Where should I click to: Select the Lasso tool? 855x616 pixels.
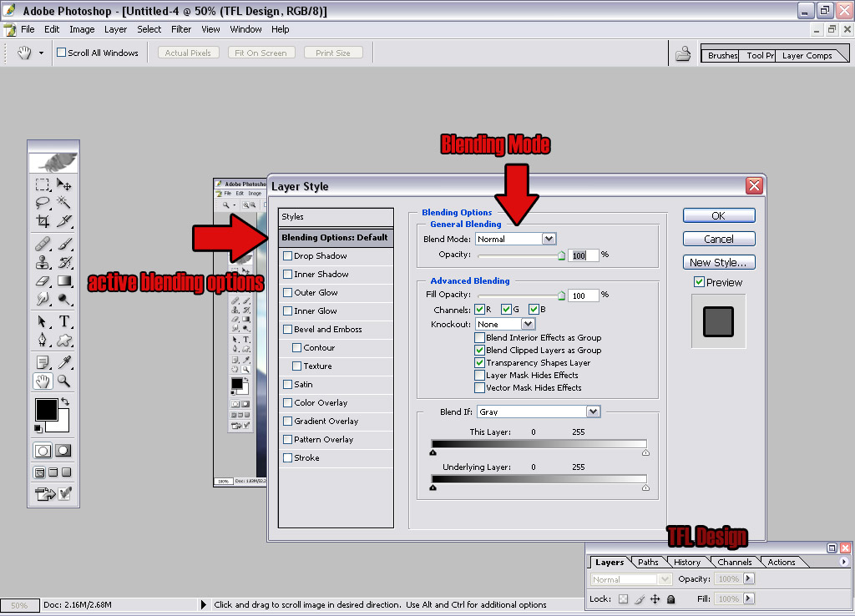click(43, 203)
